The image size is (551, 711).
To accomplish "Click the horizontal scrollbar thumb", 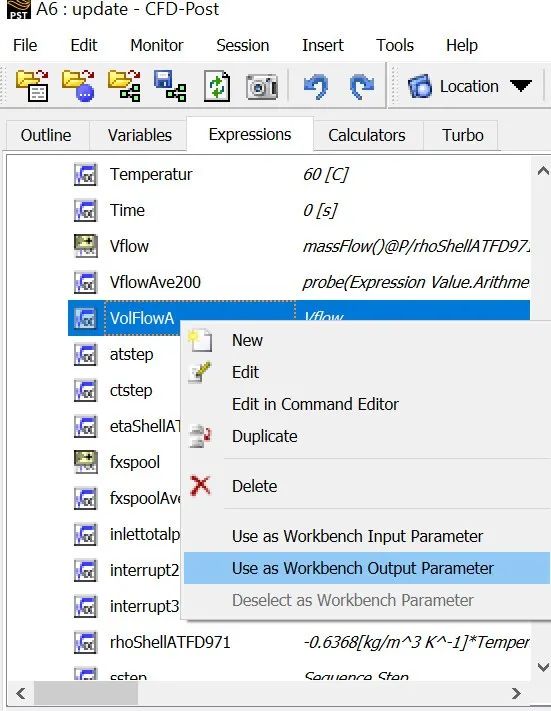I will tap(86, 693).
